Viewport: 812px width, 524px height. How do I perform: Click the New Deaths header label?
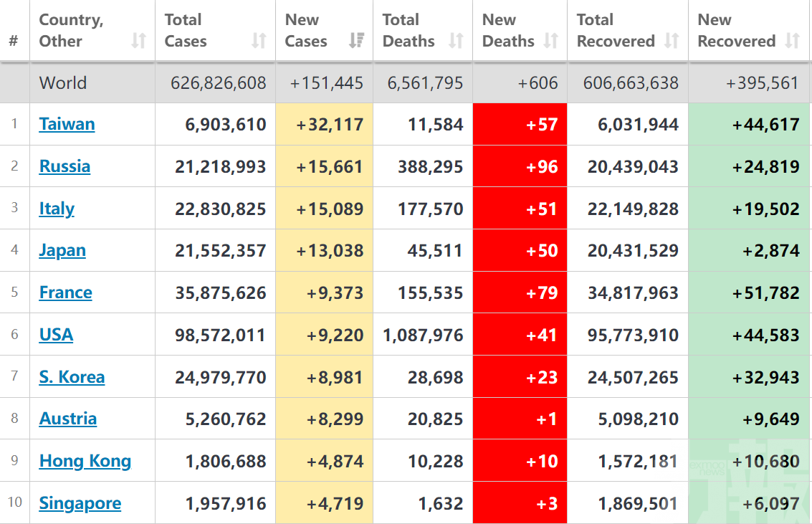tap(508, 30)
